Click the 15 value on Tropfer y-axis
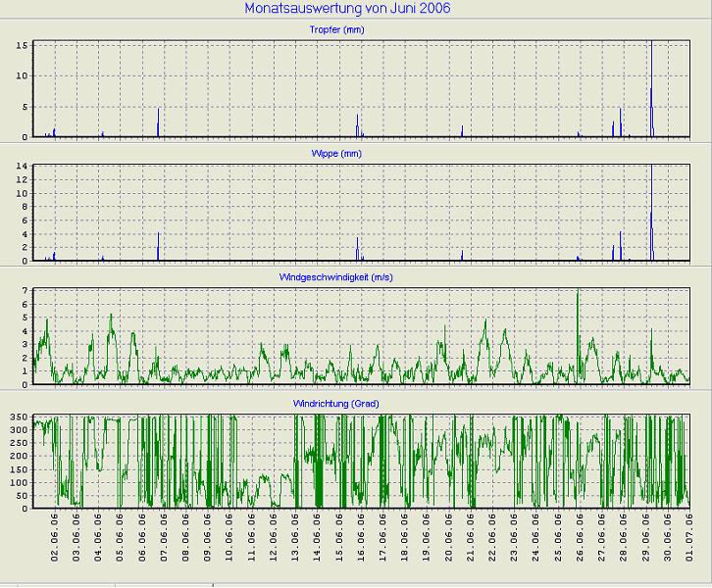The image size is (712, 588). point(21,45)
